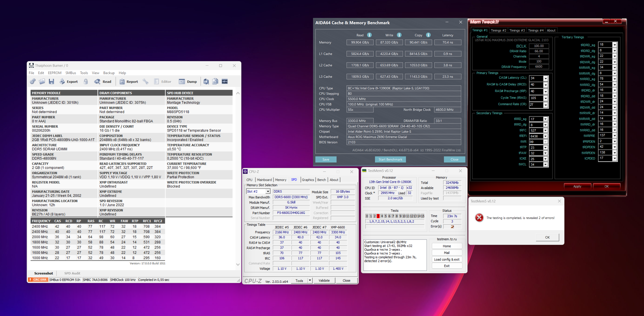Click the gears settings icon in Thaiphoon Burner
The image size is (644, 316).
tap(33, 81)
